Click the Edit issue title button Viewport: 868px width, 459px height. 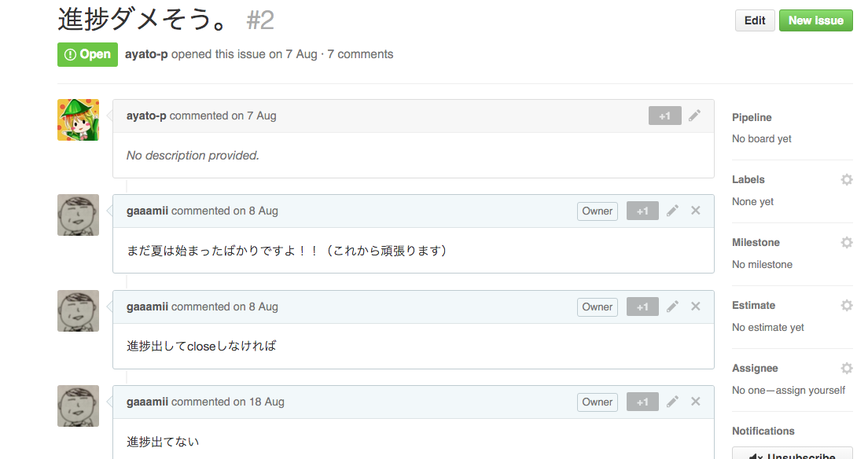click(755, 20)
